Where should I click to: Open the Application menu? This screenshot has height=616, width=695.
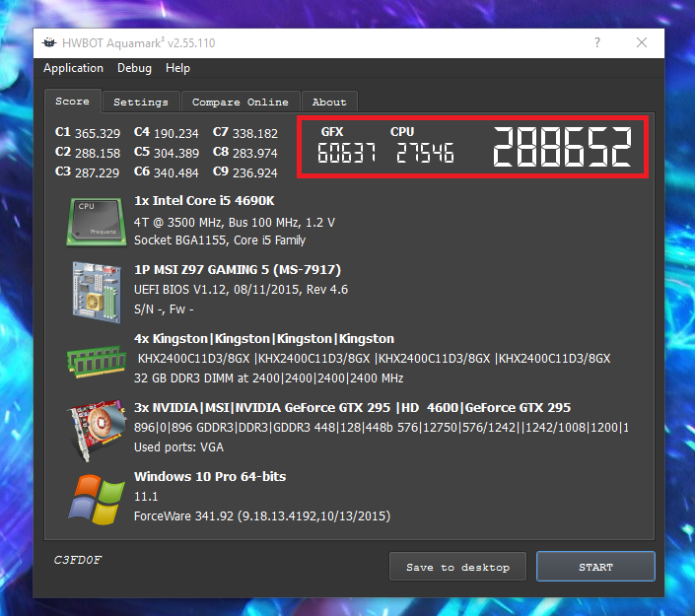coord(73,68)
